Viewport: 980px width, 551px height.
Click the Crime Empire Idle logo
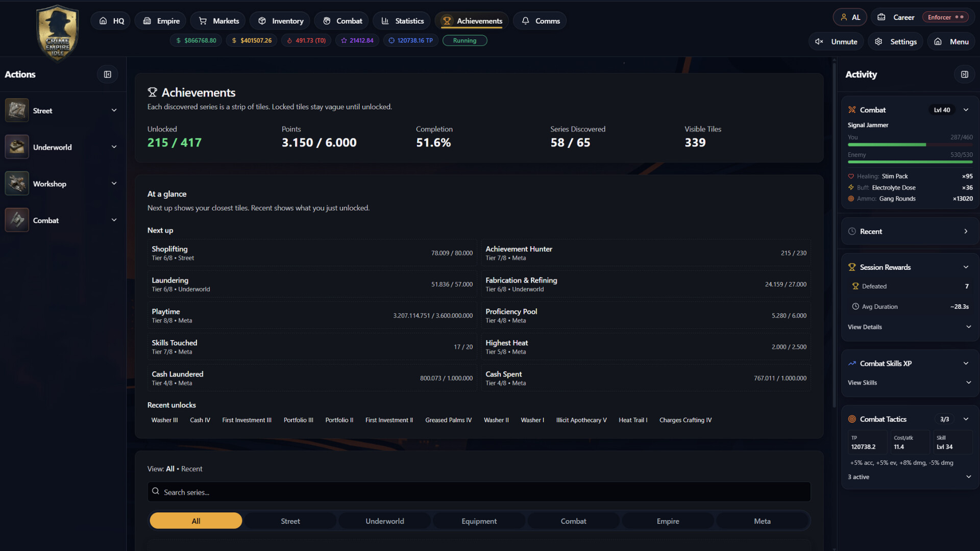click(57, 33)
